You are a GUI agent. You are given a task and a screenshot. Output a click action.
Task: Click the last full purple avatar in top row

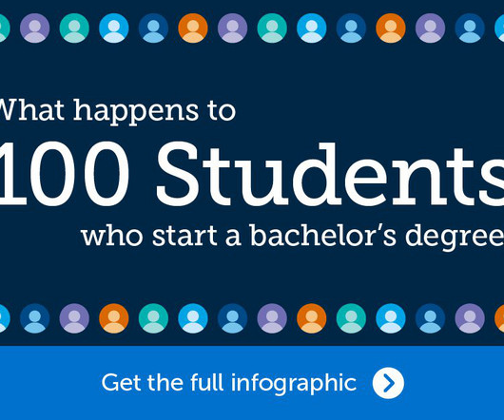pyautogui.click(x=430, y=28)
